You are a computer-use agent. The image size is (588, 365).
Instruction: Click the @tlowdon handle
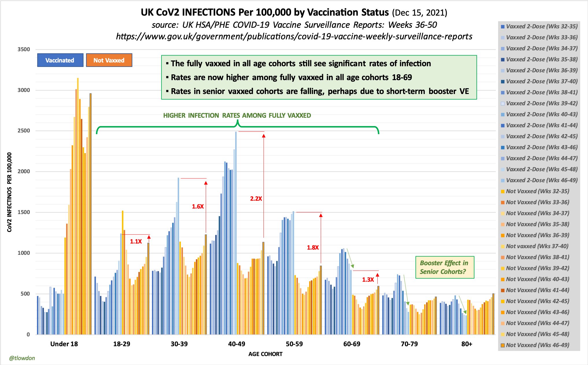point(22,358)
